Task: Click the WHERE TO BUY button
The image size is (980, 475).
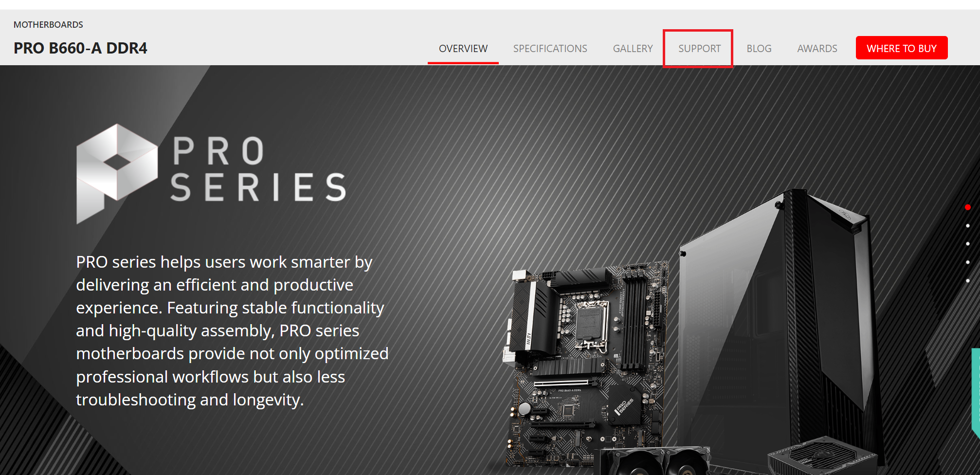Action: point(902,48)
